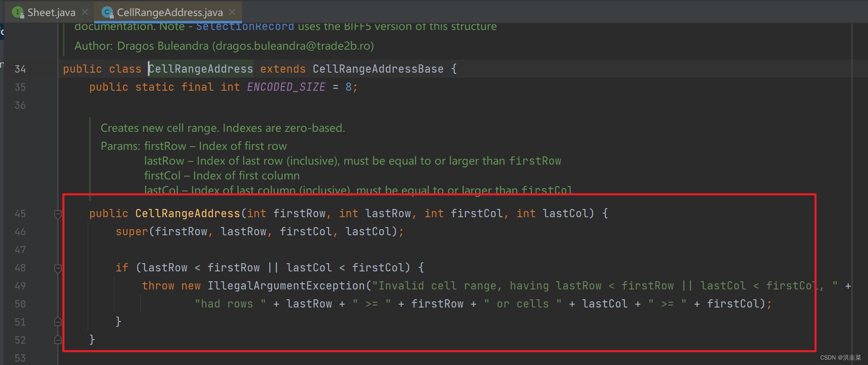Click the Sheet.java interface file icon

[18, 12]
